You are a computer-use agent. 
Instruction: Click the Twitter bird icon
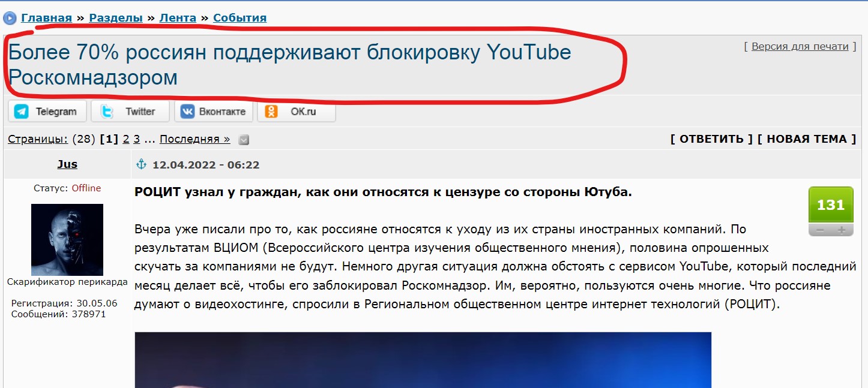tap(107, 112)
